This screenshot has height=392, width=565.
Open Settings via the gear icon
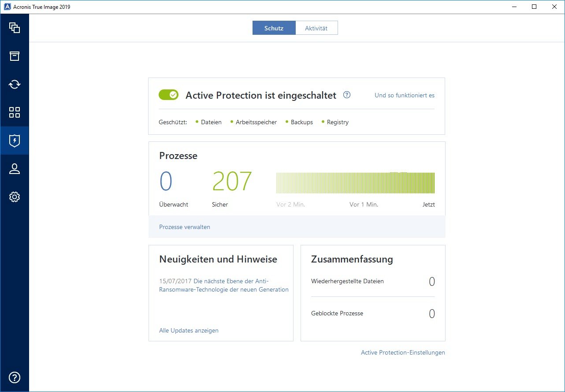point(15,197)
